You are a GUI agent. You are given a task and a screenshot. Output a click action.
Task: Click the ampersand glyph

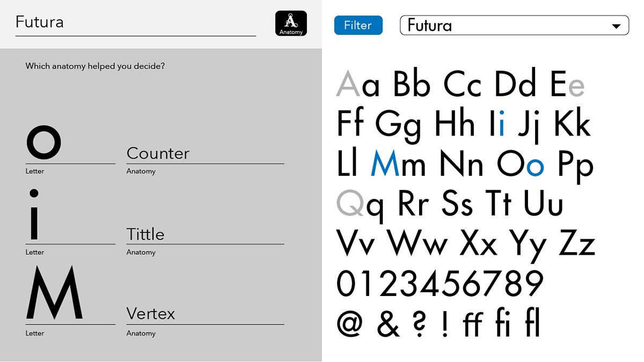(388, 323)
